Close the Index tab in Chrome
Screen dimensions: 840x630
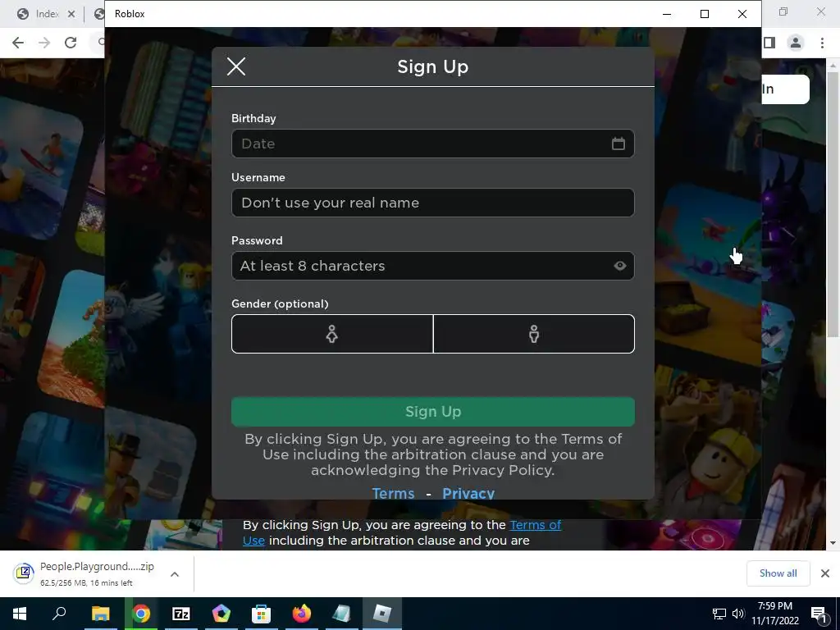pos(71,15)
